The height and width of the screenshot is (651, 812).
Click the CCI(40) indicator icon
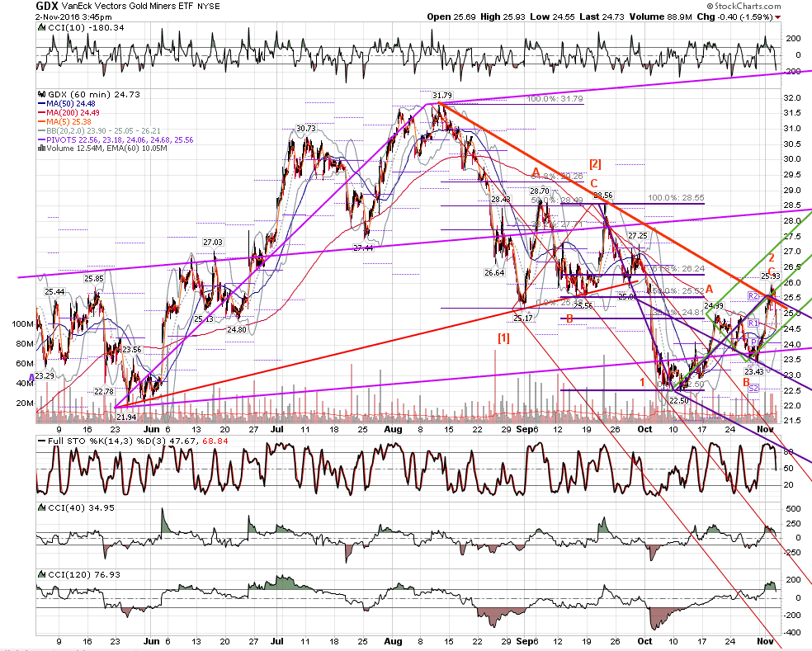[x=41, y=507]
